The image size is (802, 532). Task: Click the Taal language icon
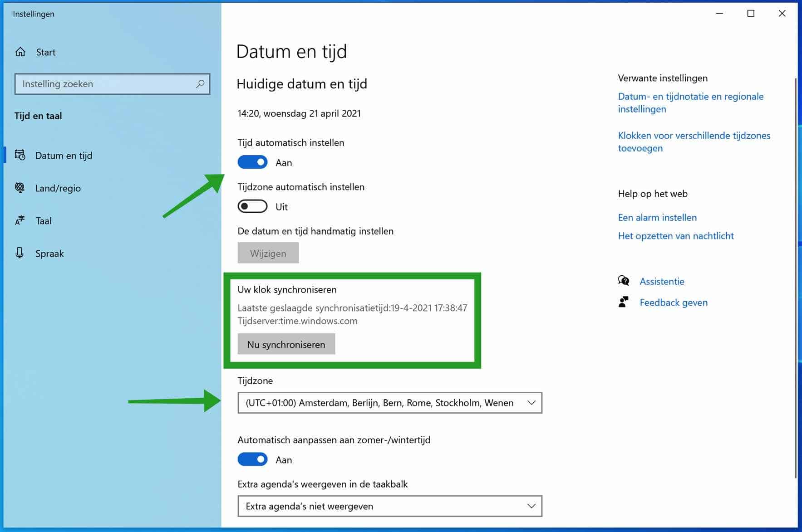[x=20, y=220]
